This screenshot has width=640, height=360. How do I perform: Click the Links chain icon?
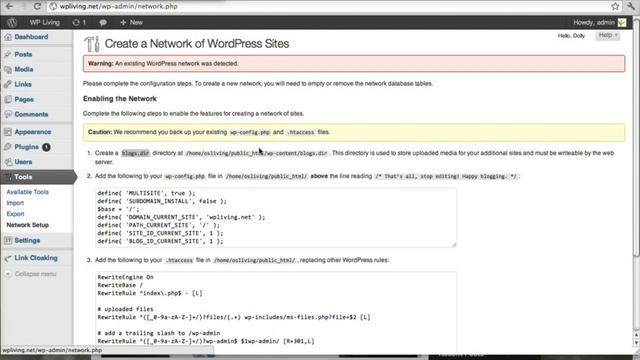8,84
